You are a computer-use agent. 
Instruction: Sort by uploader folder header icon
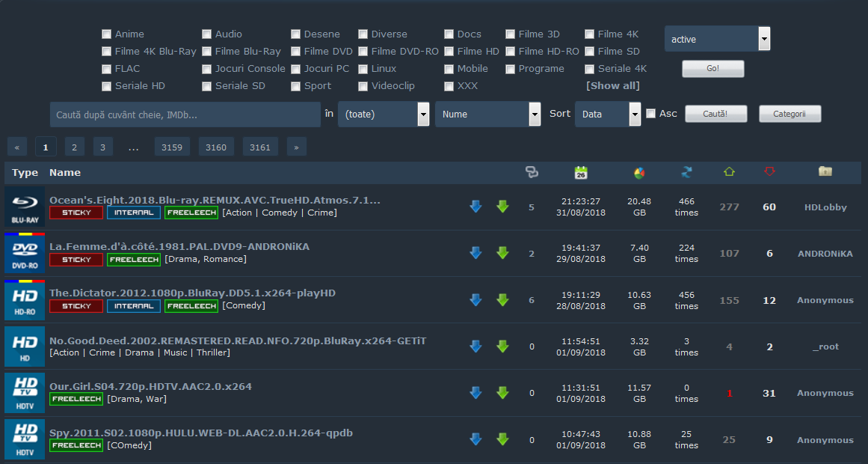coord(825,171)
